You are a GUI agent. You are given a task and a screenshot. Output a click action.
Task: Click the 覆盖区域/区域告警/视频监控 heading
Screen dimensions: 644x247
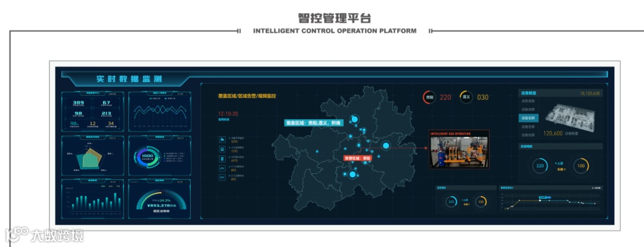247,96
